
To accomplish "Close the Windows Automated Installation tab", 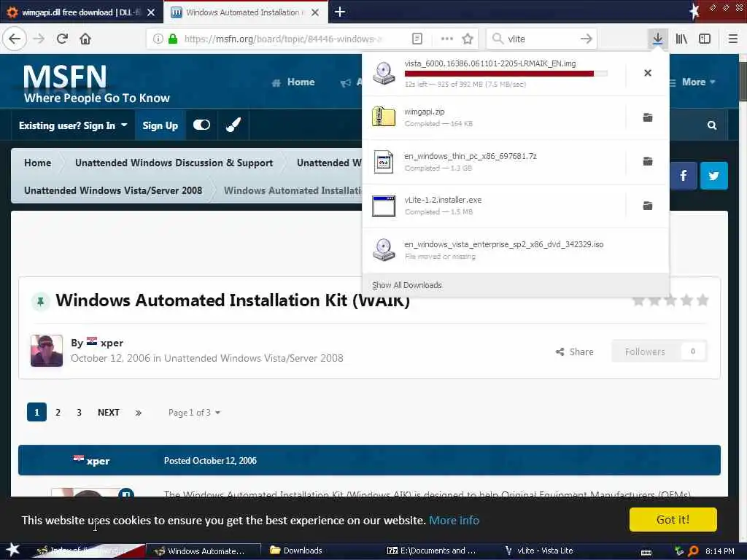I will click(315, 12).
